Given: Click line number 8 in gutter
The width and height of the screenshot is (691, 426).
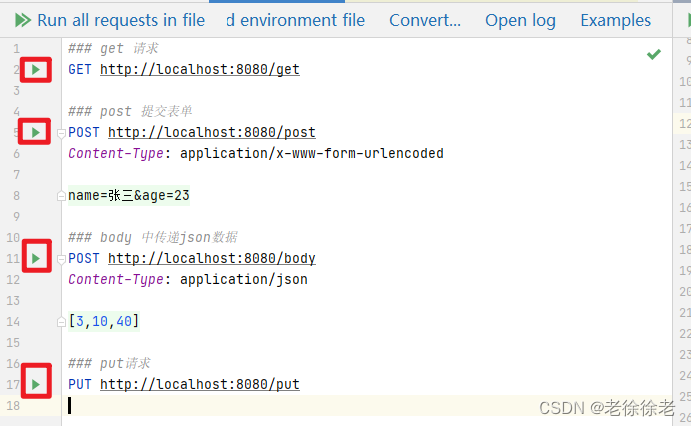Looking at the screenshot, I should 16,196.
